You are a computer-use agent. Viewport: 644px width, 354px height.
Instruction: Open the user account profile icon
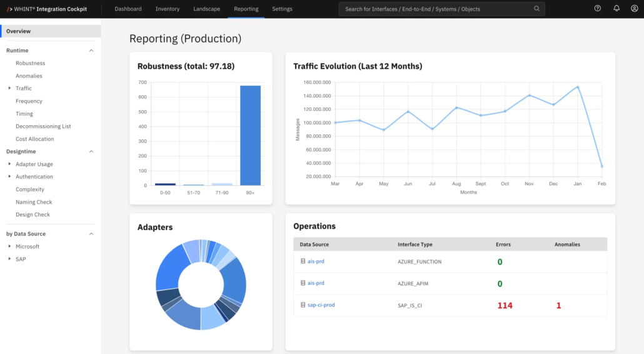[x=635, y=9]
